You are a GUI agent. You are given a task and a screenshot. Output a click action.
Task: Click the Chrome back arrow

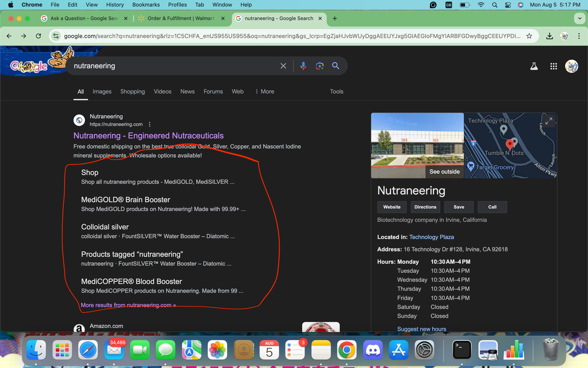[9, 36]
